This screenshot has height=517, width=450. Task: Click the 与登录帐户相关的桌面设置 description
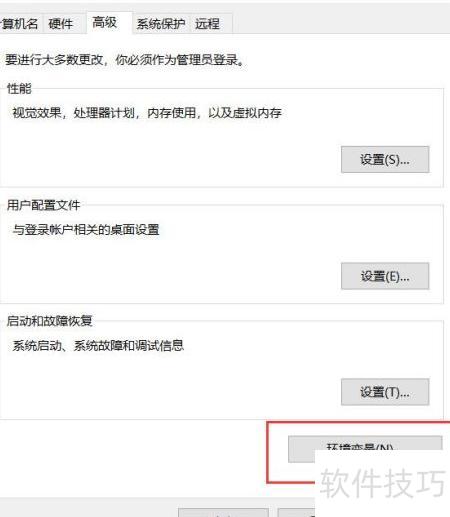[x=86, y=229]
